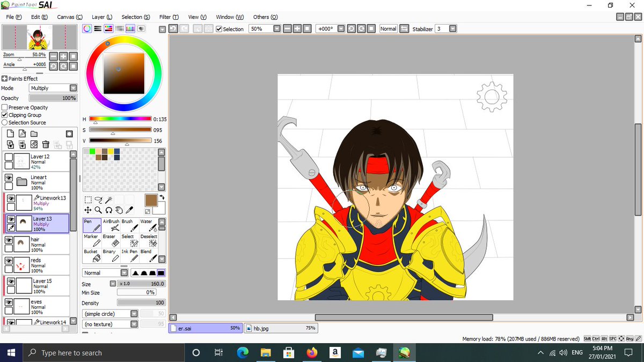Pick the Zoom magnifier tool
This screenshot has width=644, height=362.
pyautogui.click(x=98, y=210)
